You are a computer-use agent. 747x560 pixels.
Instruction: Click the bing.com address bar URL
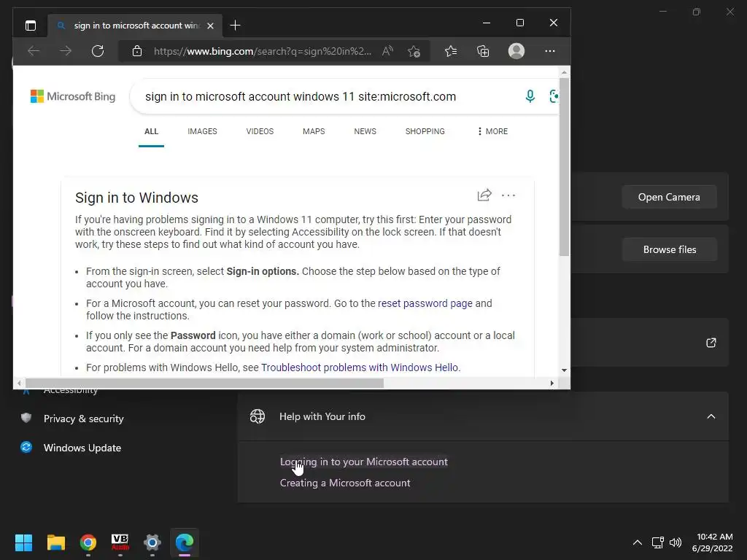[262, 51]
